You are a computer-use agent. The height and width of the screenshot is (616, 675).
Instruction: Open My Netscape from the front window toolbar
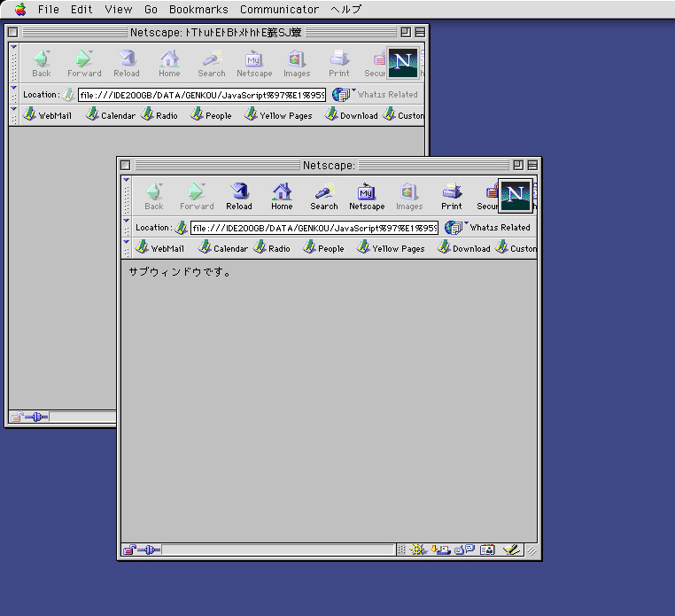pyautogui.click(x=366, y=196)
